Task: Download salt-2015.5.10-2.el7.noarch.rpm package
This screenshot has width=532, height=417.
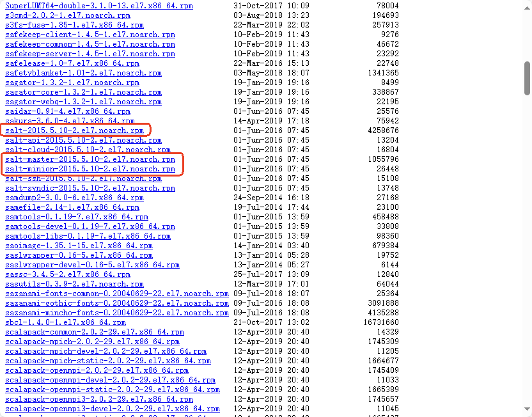Action: [74, 130]
